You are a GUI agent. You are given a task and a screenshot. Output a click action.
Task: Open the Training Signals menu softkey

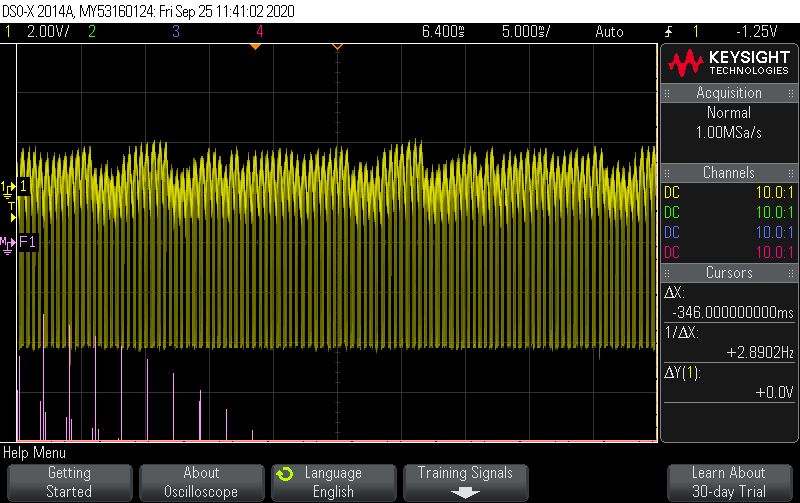[465, 482]
